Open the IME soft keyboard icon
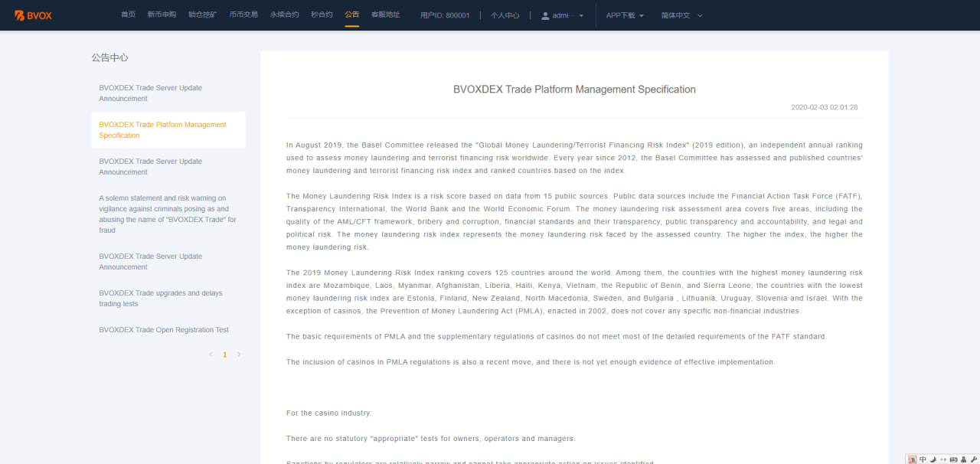 953,459
